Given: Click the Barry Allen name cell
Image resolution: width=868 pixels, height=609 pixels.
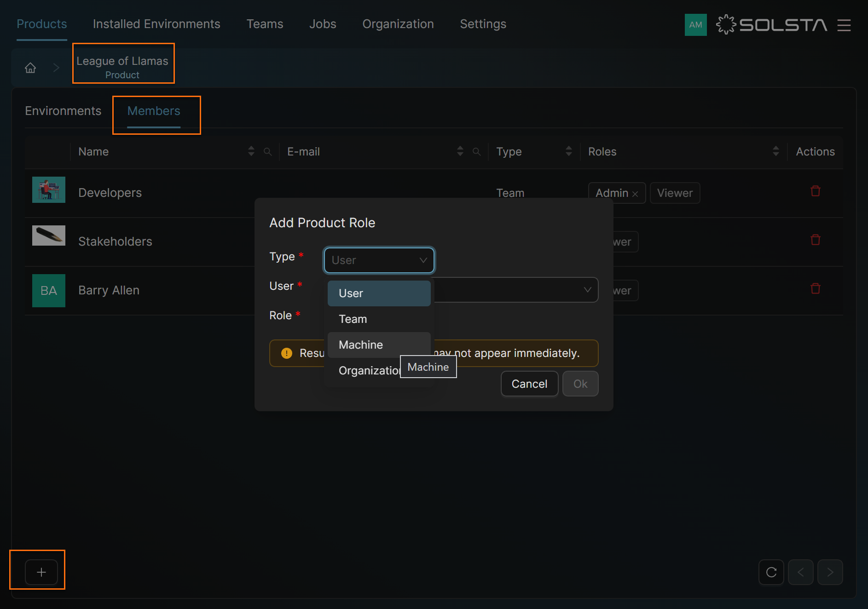Looking at the screenshot, I should (109, 290).
